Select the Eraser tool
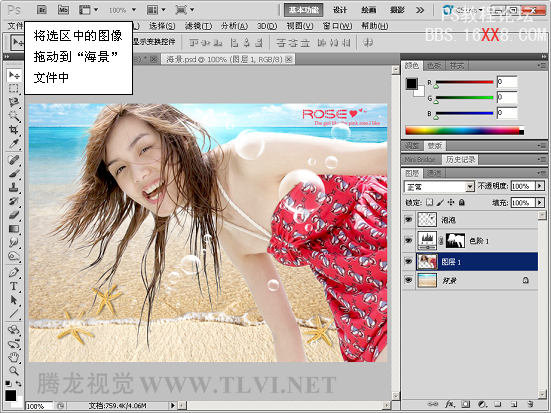The image size is (551, 413). 14,214
